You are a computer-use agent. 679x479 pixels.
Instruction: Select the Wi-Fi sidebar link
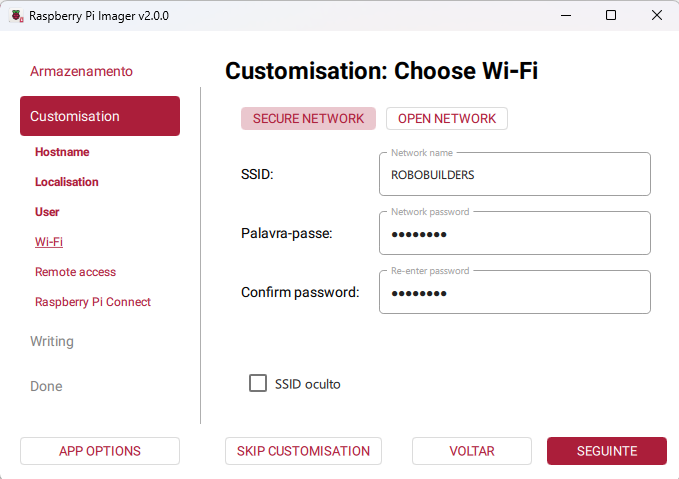coord(49,242)
